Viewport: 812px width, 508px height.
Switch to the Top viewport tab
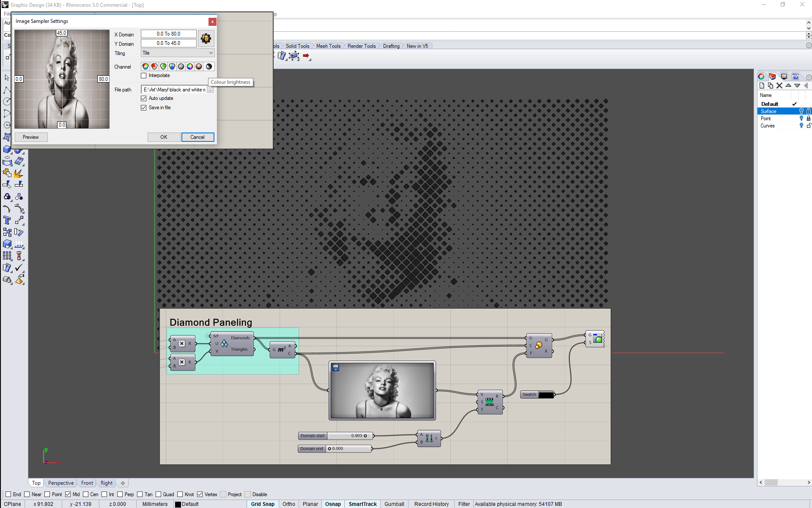point(36,483)
